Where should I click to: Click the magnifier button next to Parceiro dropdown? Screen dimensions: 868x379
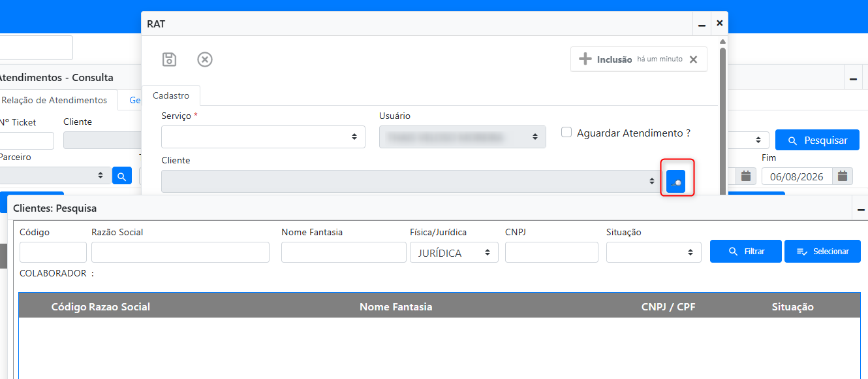pyautogui.click(x=122, y=176)
